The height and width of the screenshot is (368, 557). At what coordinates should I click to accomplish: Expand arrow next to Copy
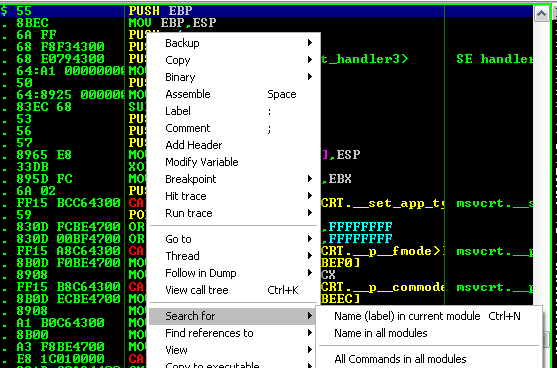310,60
